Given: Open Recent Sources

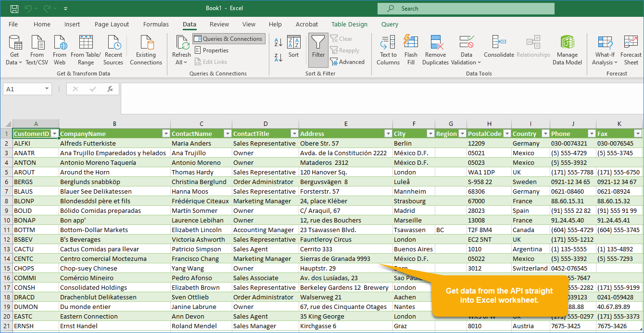Looking at the screenshot, I should tap(114, 50).
